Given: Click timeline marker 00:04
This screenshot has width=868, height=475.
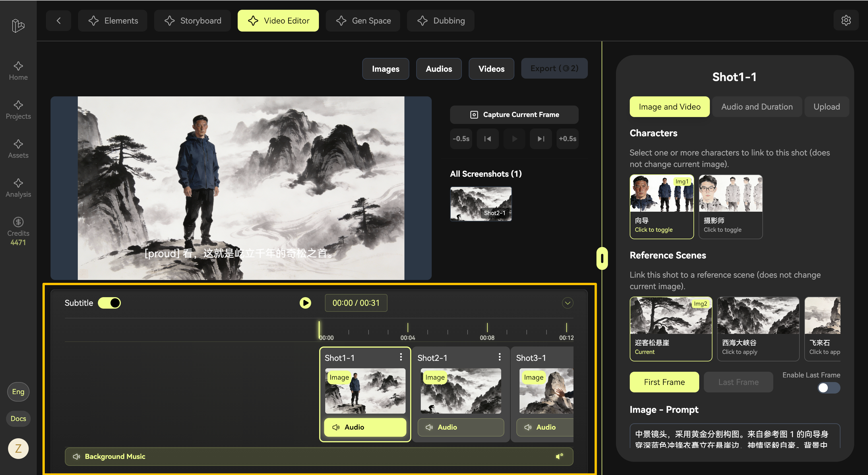Looking at the screenshot, I should (x=408, y=332).
